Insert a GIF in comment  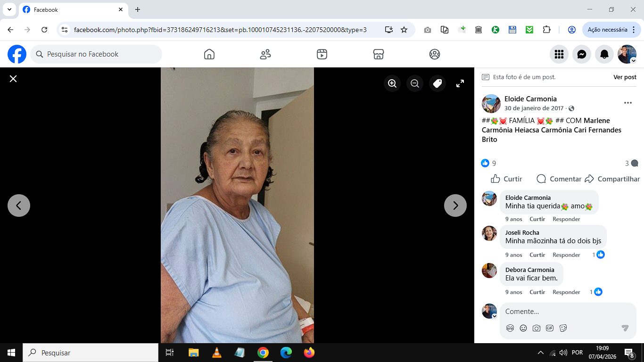coord(550,328)
